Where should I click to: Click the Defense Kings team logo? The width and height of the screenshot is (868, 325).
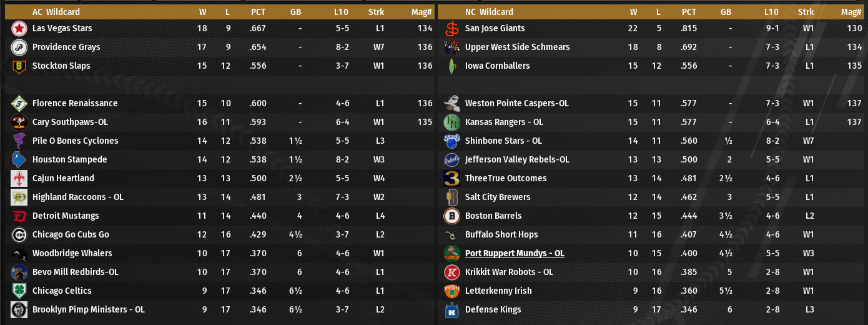tap(451, 309)
